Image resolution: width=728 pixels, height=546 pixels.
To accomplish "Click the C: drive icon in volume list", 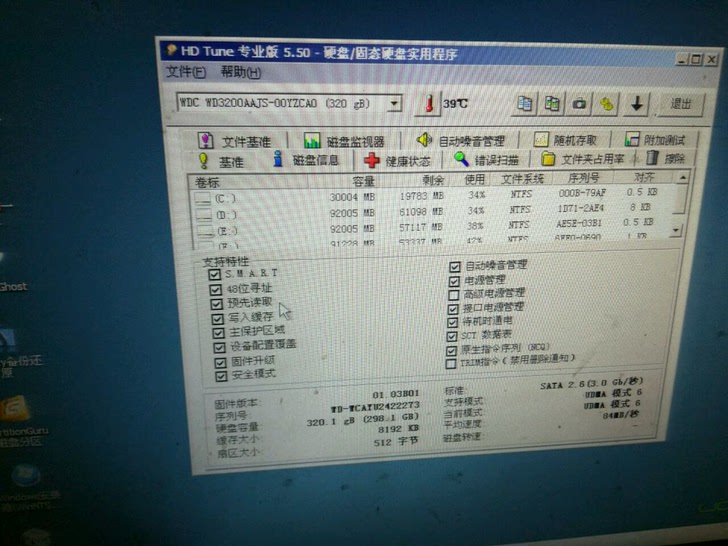I will click(x=203, y=199).
